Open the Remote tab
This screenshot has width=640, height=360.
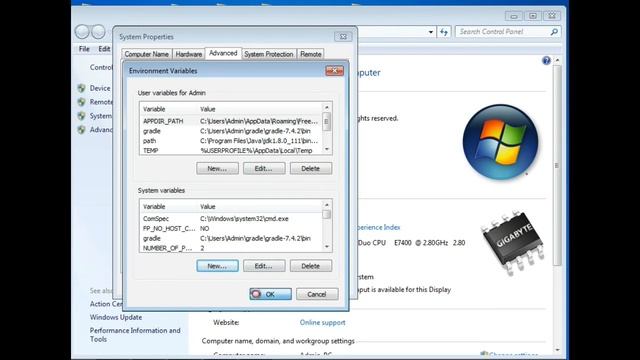(x=311, y=54)
